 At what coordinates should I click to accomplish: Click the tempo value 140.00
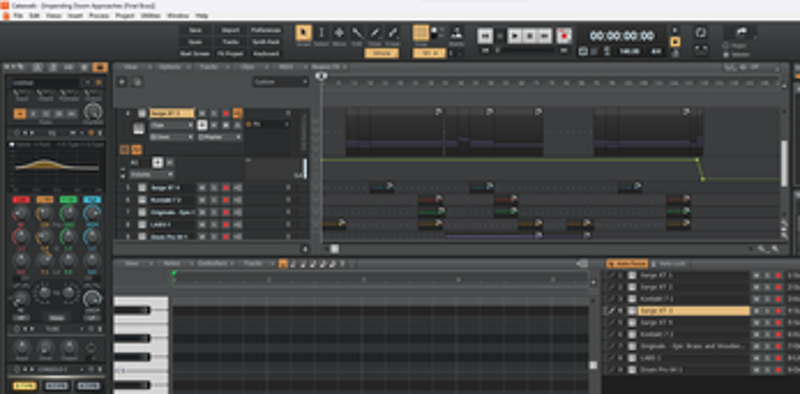pos(630,51)
